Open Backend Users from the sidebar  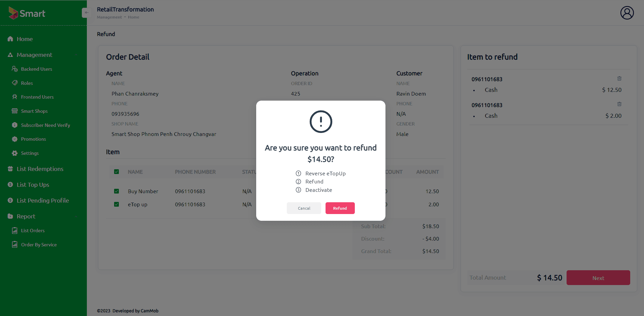pos(36,69)
